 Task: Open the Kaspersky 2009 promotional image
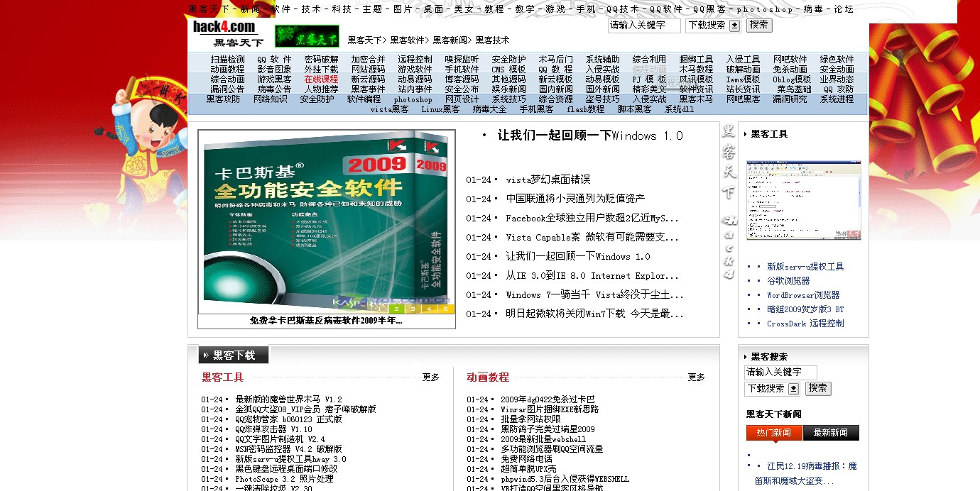pos(327,221)
